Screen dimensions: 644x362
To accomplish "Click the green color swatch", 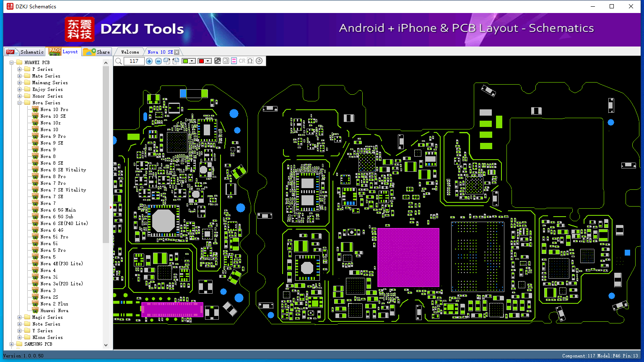I will (185, 61).
